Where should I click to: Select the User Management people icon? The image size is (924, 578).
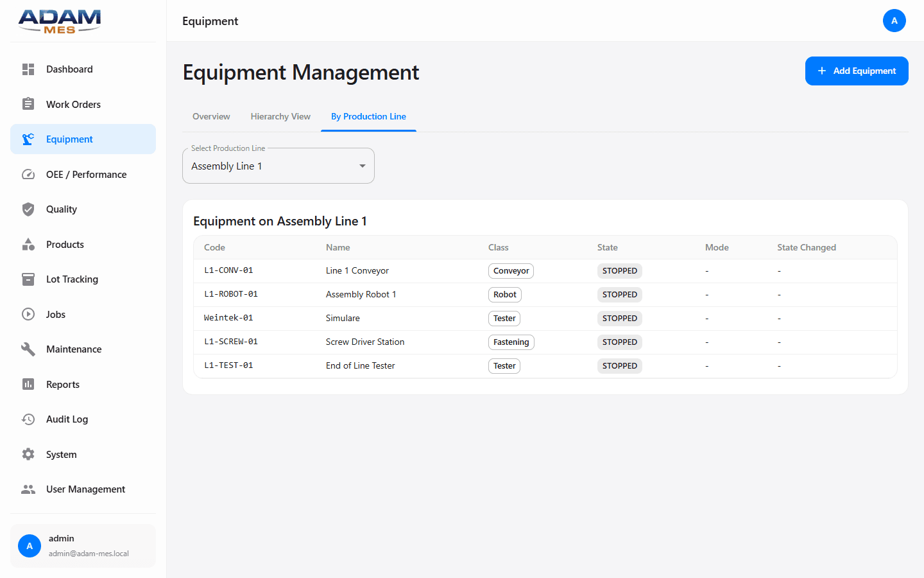tap(28, 489)
